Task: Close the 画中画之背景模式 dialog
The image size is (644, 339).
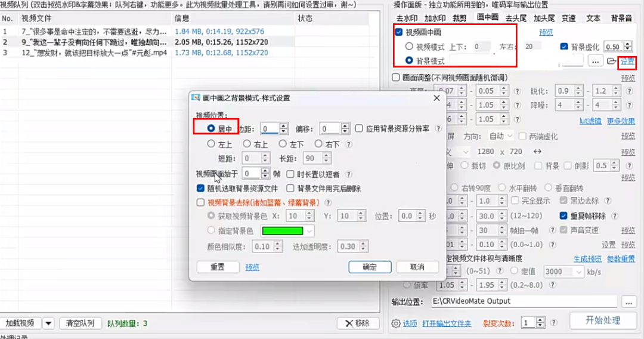Action: pos(436,98)
